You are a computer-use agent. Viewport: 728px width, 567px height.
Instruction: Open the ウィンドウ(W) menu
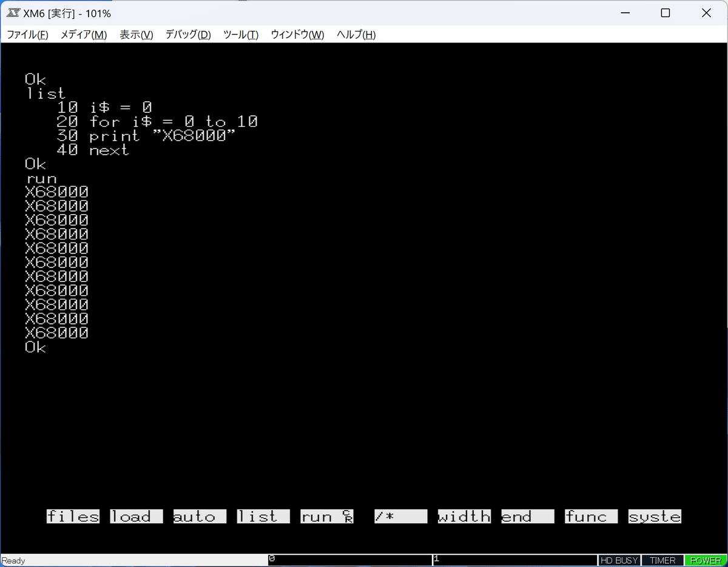point(297,35)
